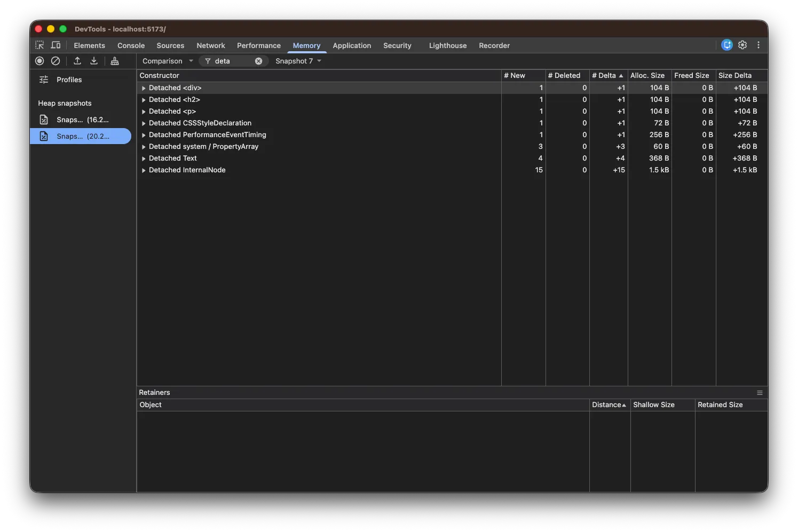
Task: Expand the Detached <h2> row
Action: 144,100
